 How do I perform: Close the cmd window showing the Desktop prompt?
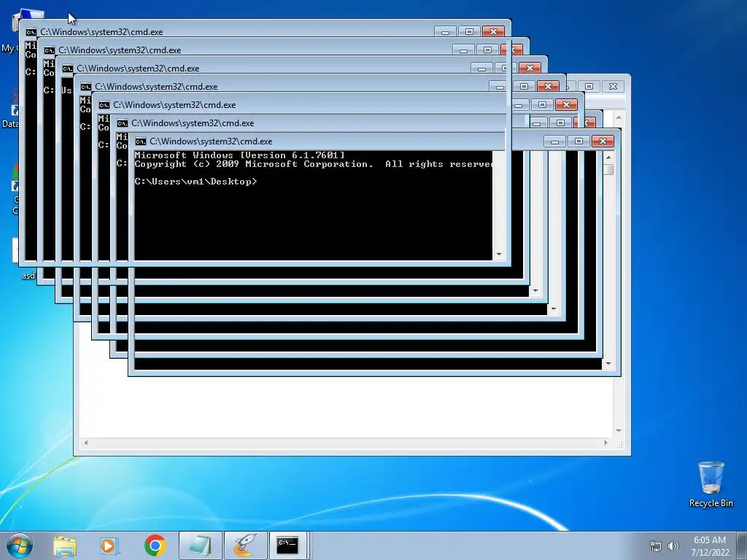point(603,141)
